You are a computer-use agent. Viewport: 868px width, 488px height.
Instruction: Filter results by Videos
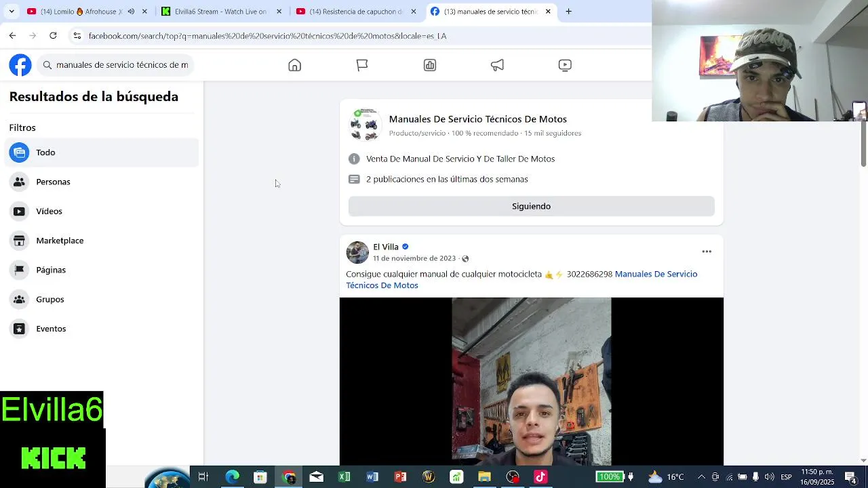pos(102,211)
